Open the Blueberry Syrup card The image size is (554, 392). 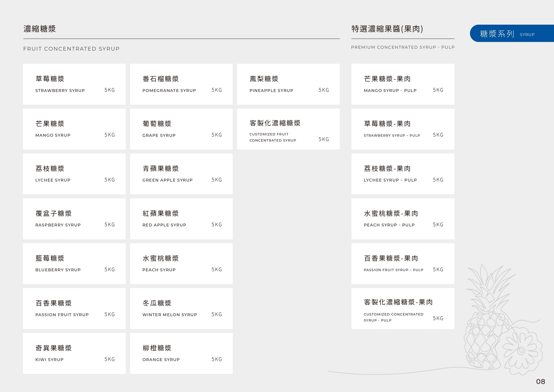coord(74,264)
